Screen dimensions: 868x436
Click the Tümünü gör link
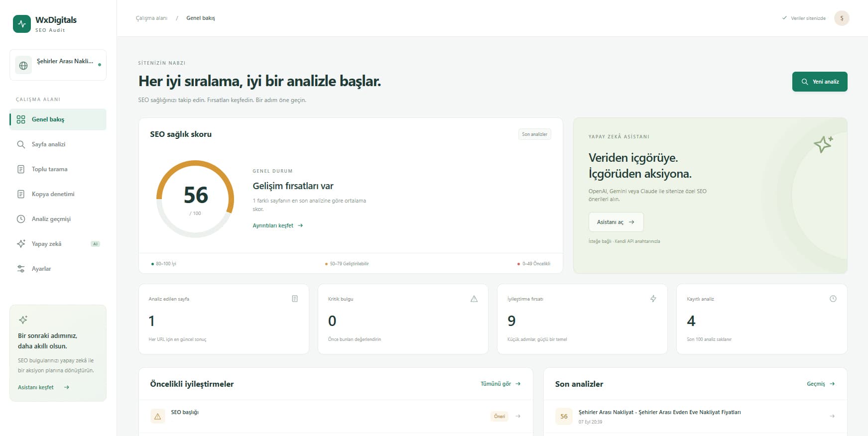500,384
